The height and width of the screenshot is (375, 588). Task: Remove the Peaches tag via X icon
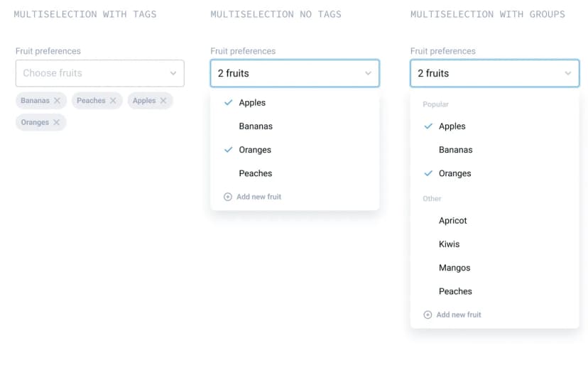(113, 101)
